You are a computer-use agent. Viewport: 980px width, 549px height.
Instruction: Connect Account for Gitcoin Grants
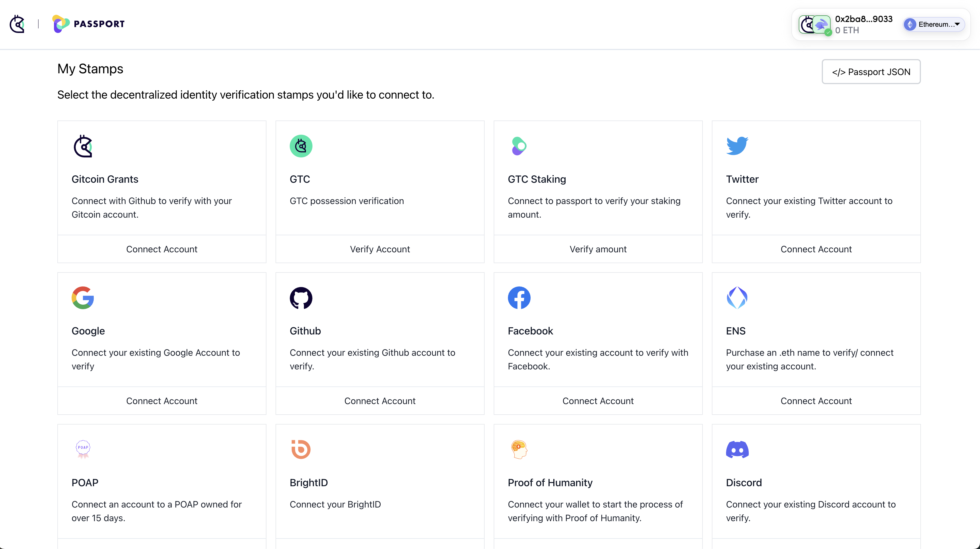(x=162, y=249)
